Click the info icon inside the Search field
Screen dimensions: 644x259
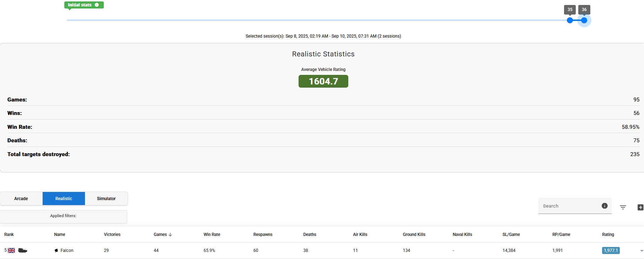[x=604, y=206]
